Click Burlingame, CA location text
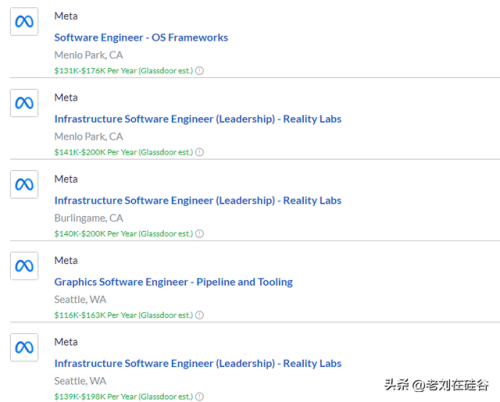 point(89,218)
